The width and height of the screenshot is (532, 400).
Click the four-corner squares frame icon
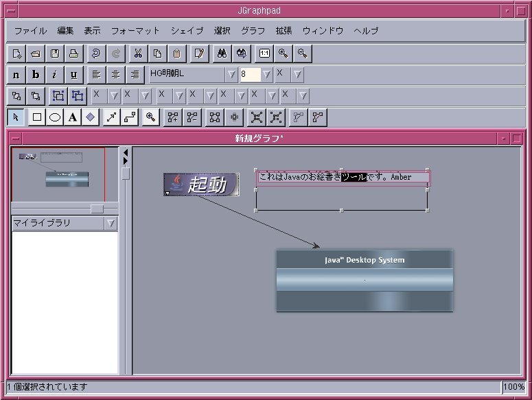215,117
